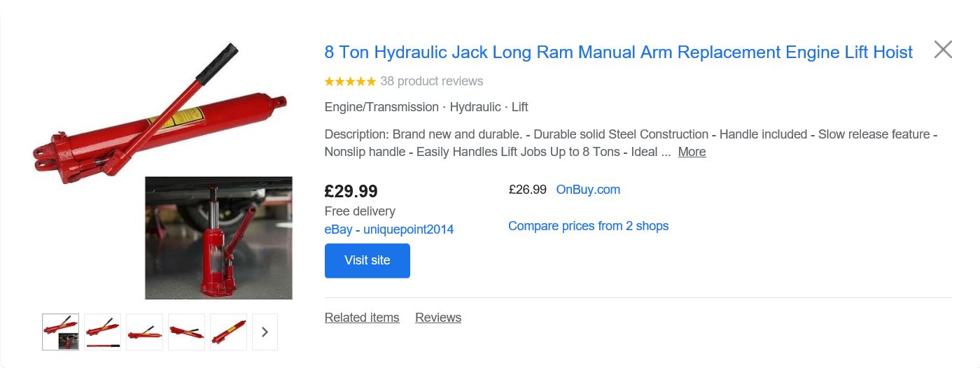
Task: Expand the description with More
Action: tap(692, 152)
